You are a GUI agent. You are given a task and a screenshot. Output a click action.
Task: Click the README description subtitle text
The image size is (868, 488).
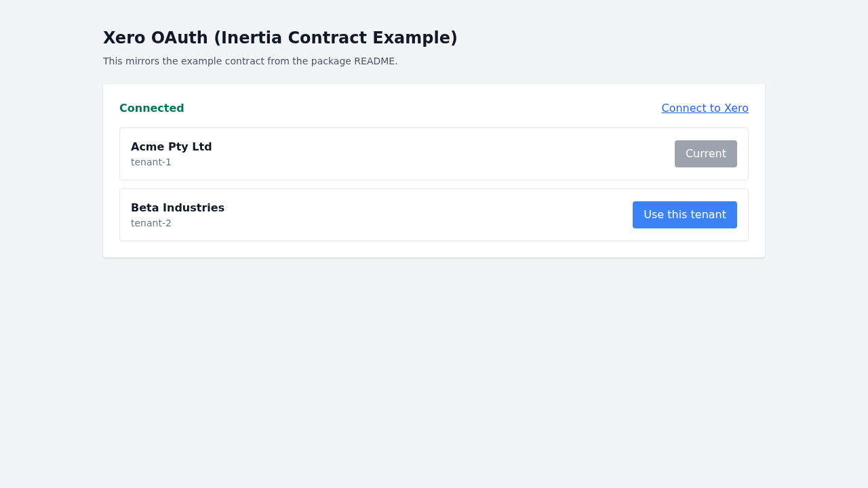(x=250, y=60)
